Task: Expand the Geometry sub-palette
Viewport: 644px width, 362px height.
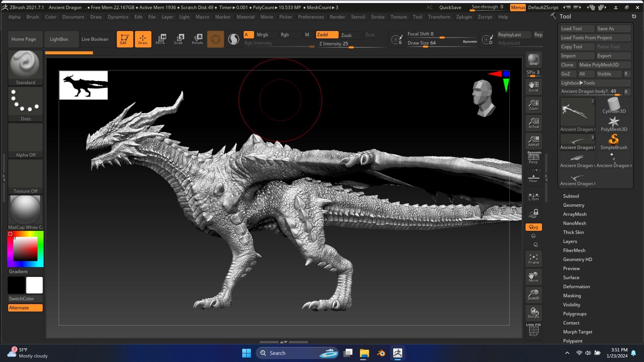Action: tap(574, 205)
